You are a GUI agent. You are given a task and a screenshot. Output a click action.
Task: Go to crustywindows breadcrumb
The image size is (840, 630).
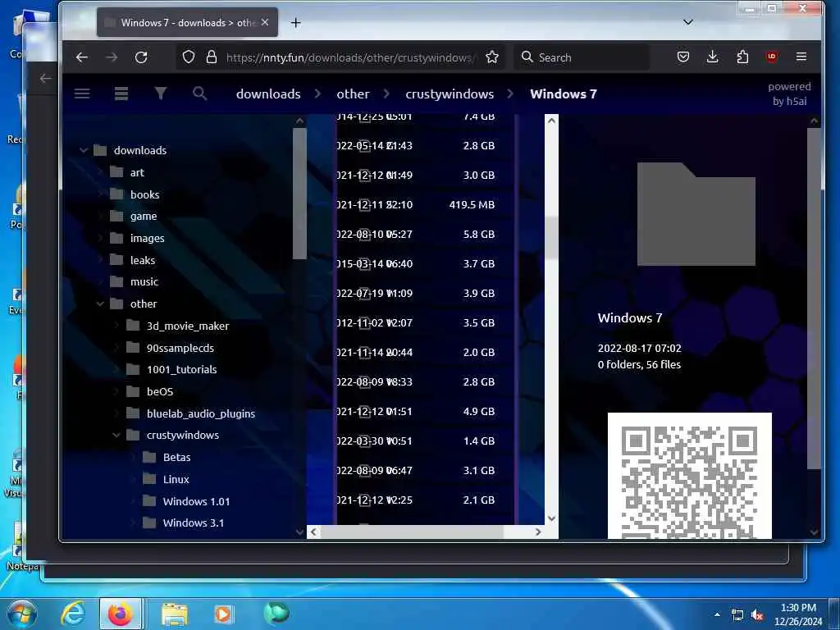(x=450, y=94)
